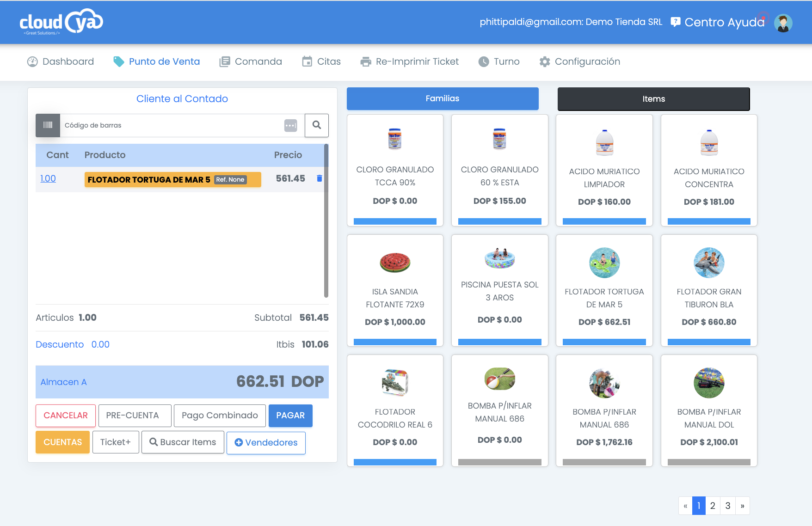Edit the quantity 1.00 link
The width and height of the screenshot is (812, 526).
pos(48,178)
